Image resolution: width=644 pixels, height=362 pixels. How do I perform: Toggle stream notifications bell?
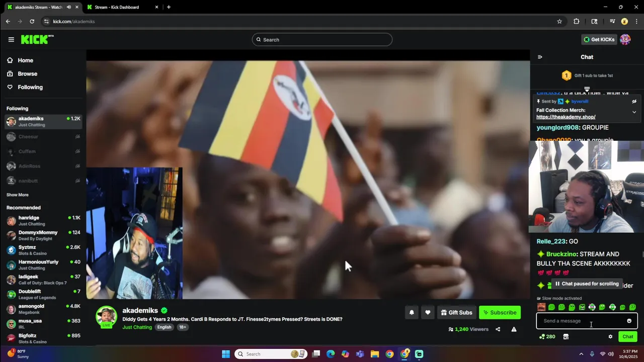point(412,312)
